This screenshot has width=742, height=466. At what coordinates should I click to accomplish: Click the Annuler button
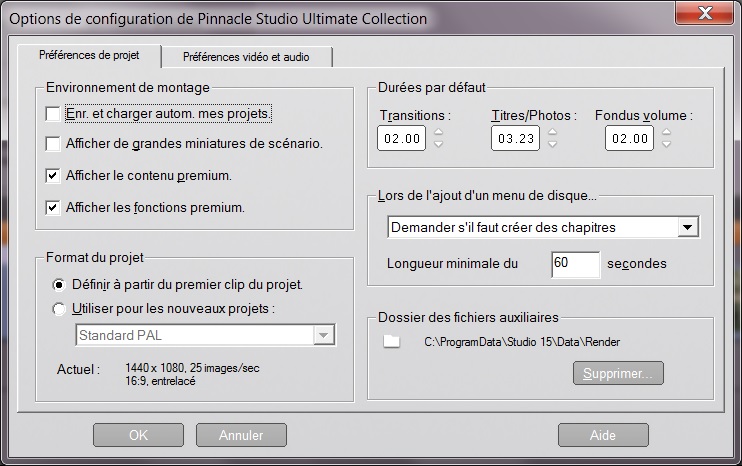tap(241, 435)
